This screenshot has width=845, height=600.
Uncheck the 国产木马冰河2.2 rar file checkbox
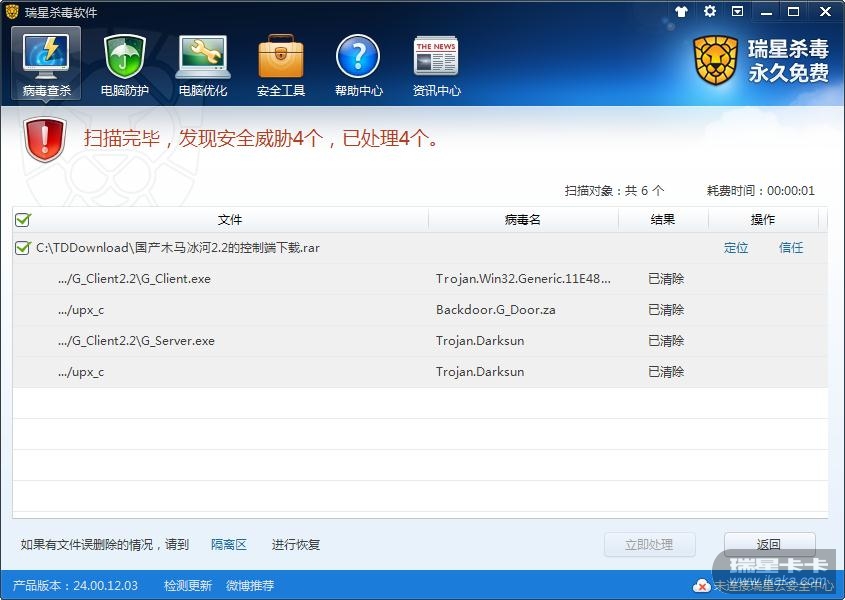[x=23, y=248]
